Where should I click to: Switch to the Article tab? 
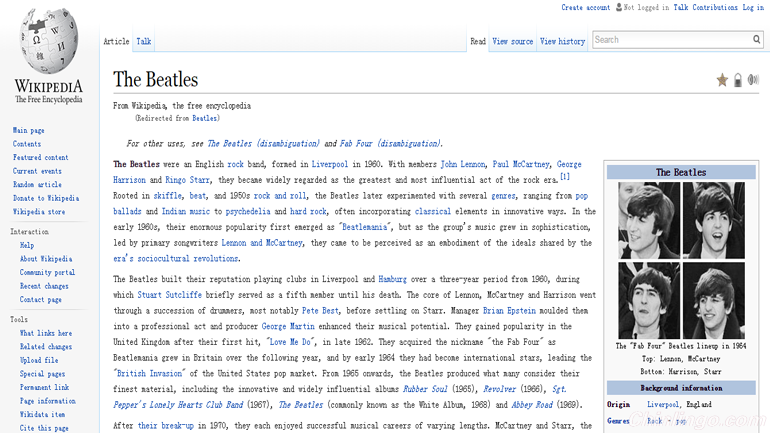click(x=116, y=42)
